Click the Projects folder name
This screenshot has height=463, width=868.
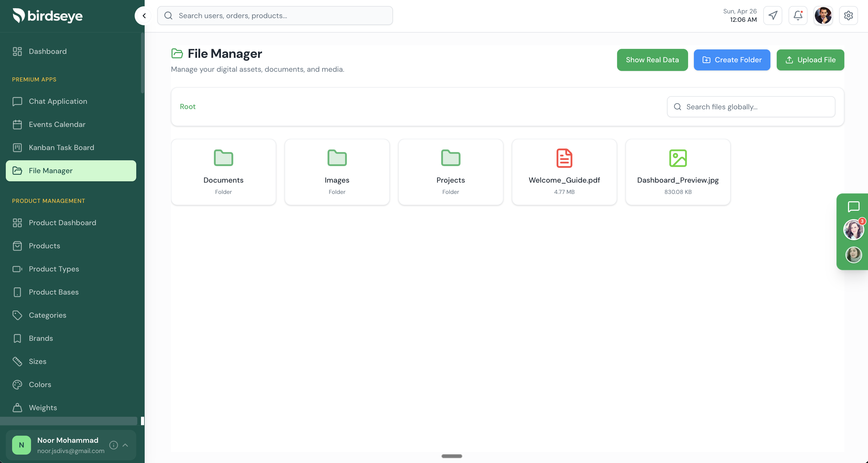click(x=451, y=180)
